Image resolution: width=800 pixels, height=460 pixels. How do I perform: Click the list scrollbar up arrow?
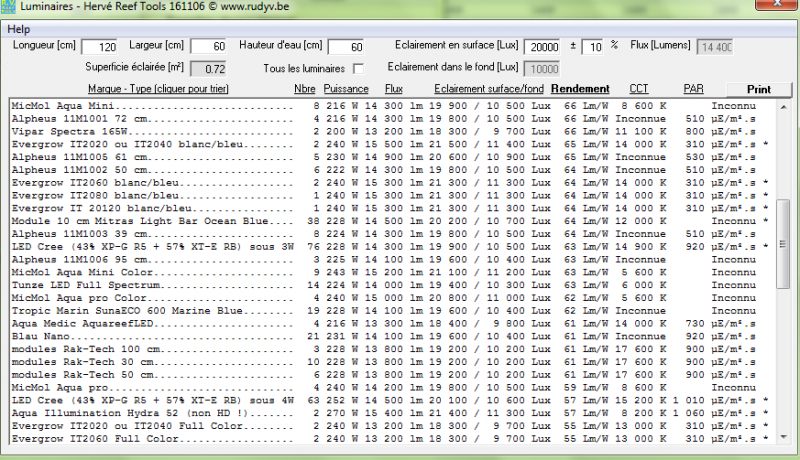(x=783, y=107)
